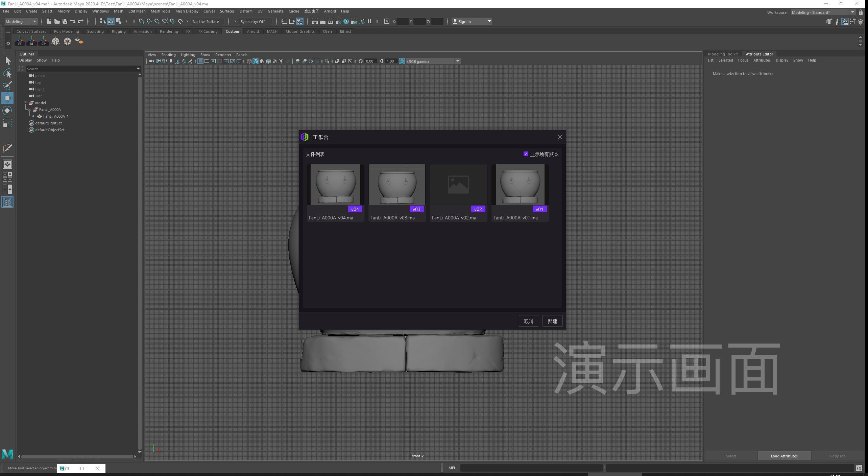Screen dimensions: 868x476
Task: Activate the Move Tool
Action: click(x=7, y=98)
